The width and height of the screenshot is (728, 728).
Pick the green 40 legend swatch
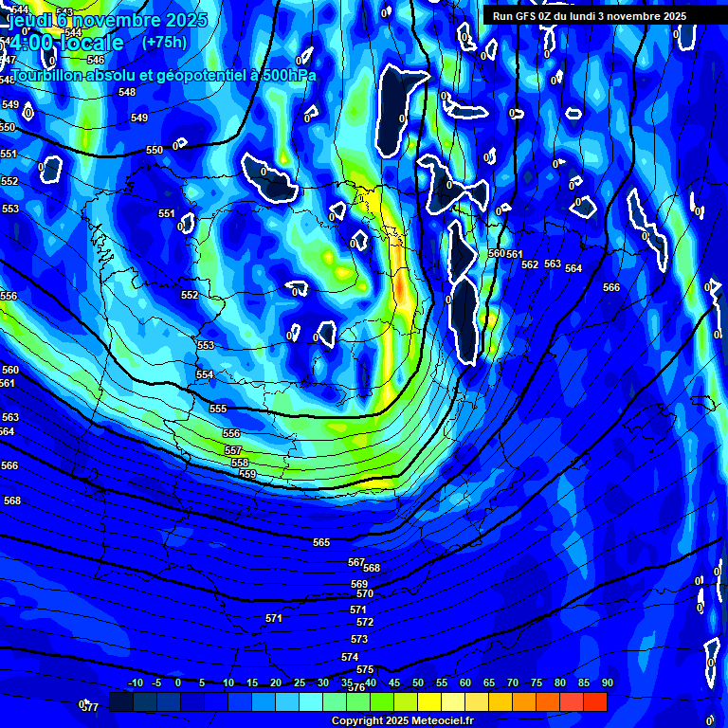[x=358, y=702]
